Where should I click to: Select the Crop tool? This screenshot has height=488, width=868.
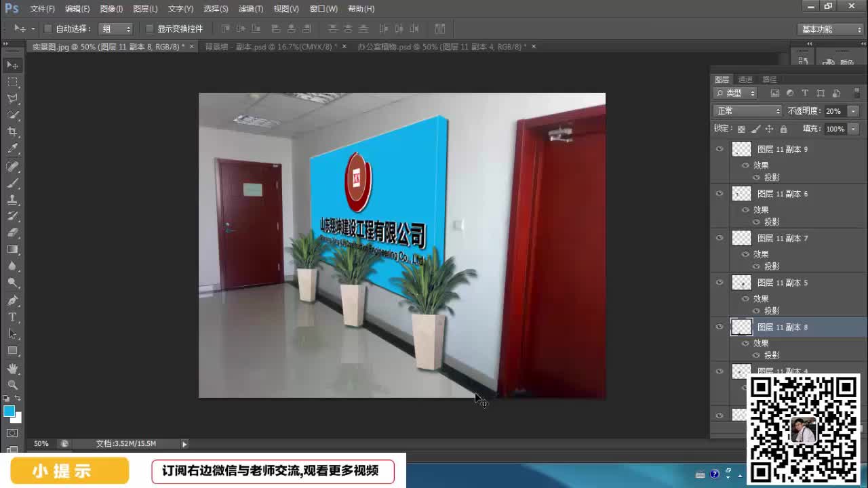[10, 129]
